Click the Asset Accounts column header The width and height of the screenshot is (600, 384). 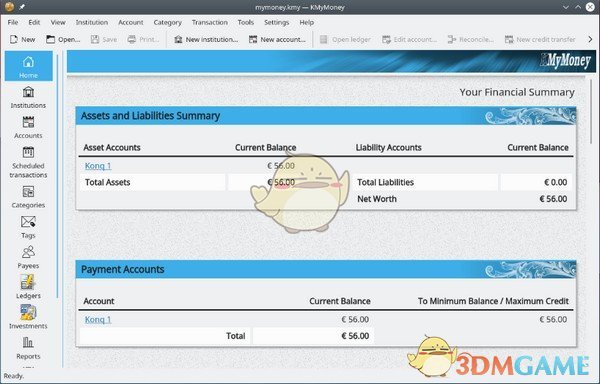(112, 148)
